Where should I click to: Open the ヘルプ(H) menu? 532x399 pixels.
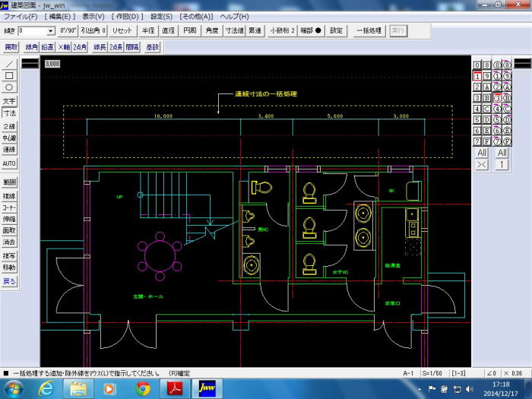(x=234, y=16)
